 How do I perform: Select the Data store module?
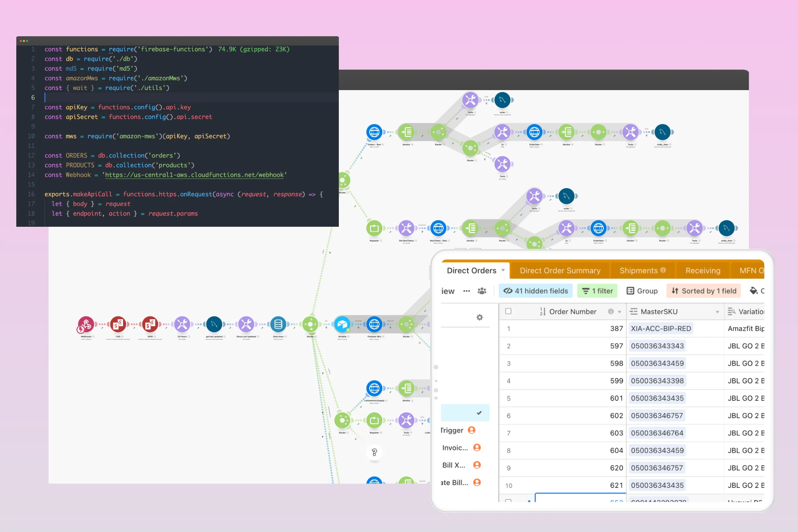278,325
